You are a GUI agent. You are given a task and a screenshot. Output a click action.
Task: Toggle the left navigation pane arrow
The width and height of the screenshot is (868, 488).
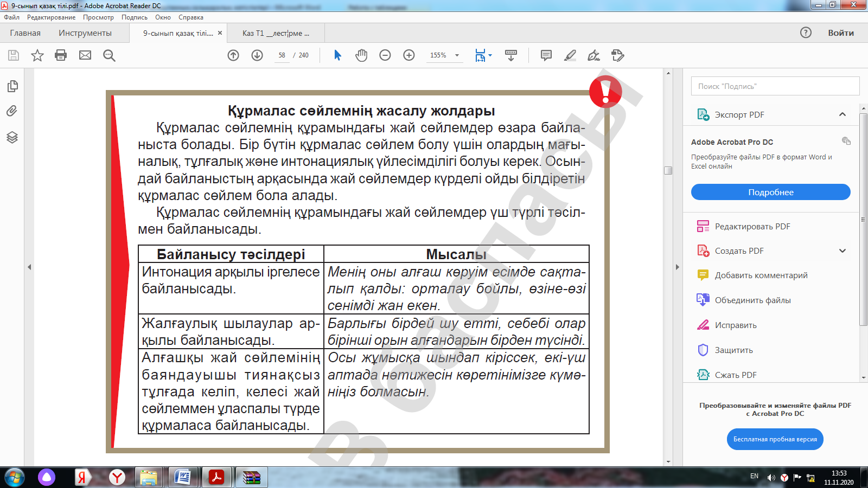(29, 267)
